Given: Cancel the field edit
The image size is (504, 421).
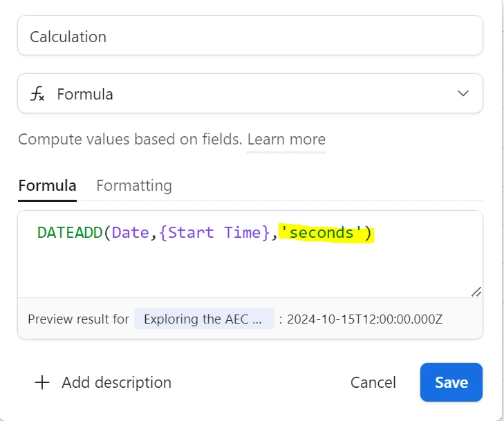Looking at the screenshot, I should click(x=373, y=382).
